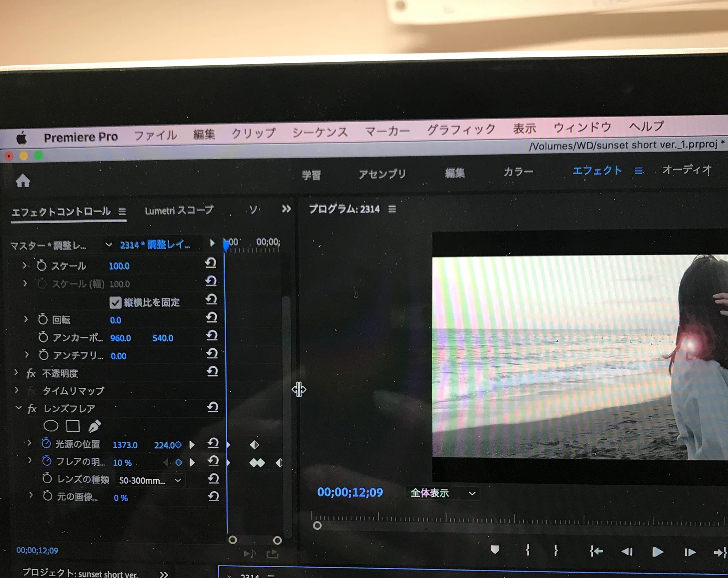Toggle stopwatch animation for 光源の位置

tap(46, 443)
